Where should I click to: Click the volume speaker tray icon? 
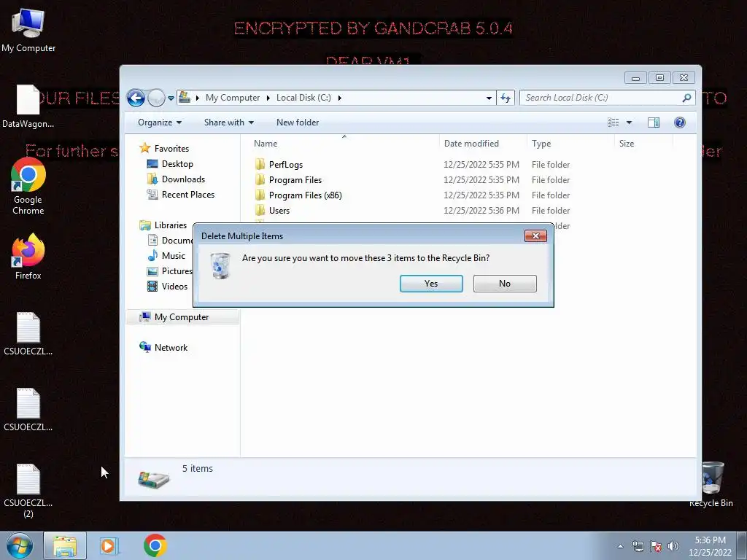tap(673, 547)
